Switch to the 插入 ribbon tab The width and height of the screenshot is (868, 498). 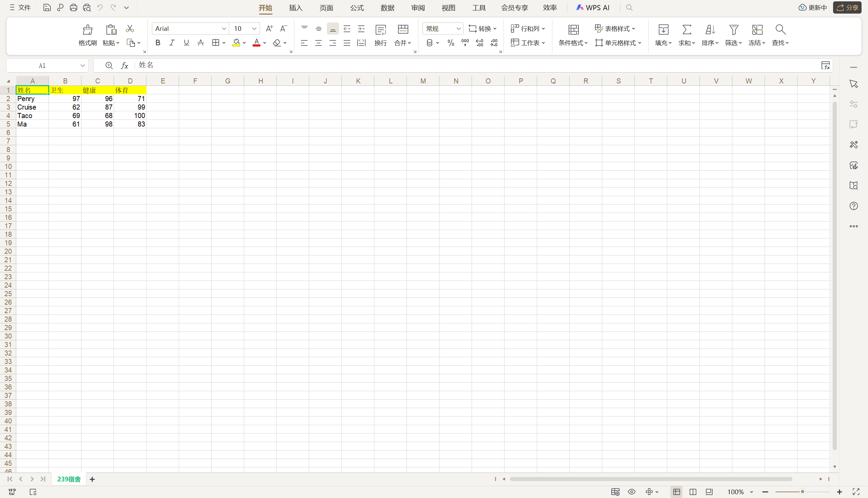tap(296, 7)
